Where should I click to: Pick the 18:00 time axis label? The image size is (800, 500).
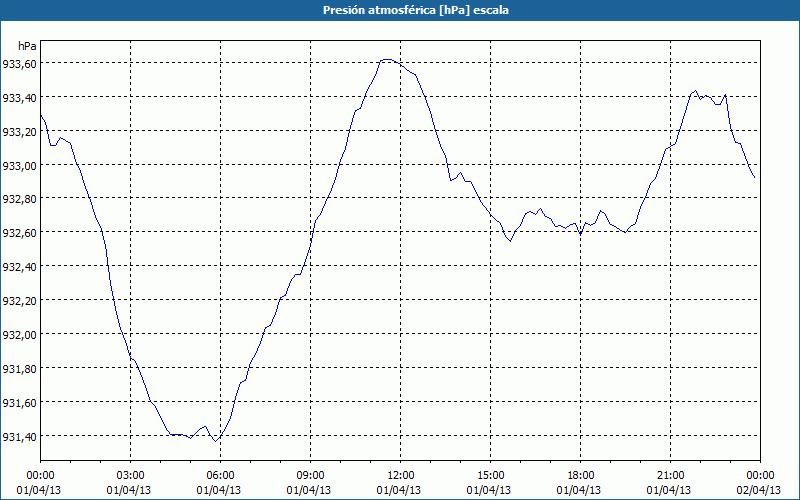(581, 476)
